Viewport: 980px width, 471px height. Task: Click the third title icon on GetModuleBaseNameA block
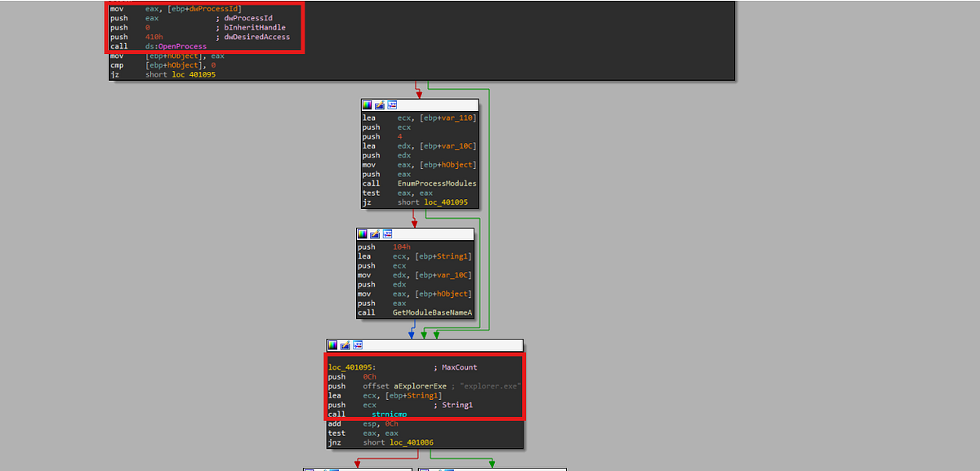[x=387, y=234]
